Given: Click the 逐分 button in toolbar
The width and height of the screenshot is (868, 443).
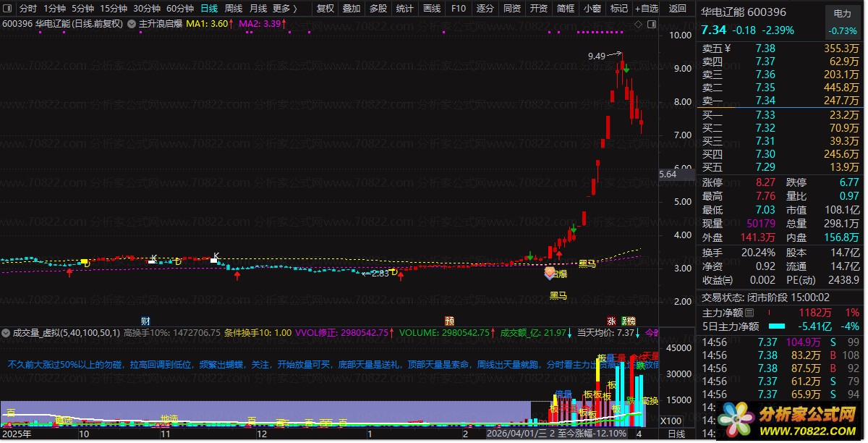Looking at the screenshot, I should [485, 9].
